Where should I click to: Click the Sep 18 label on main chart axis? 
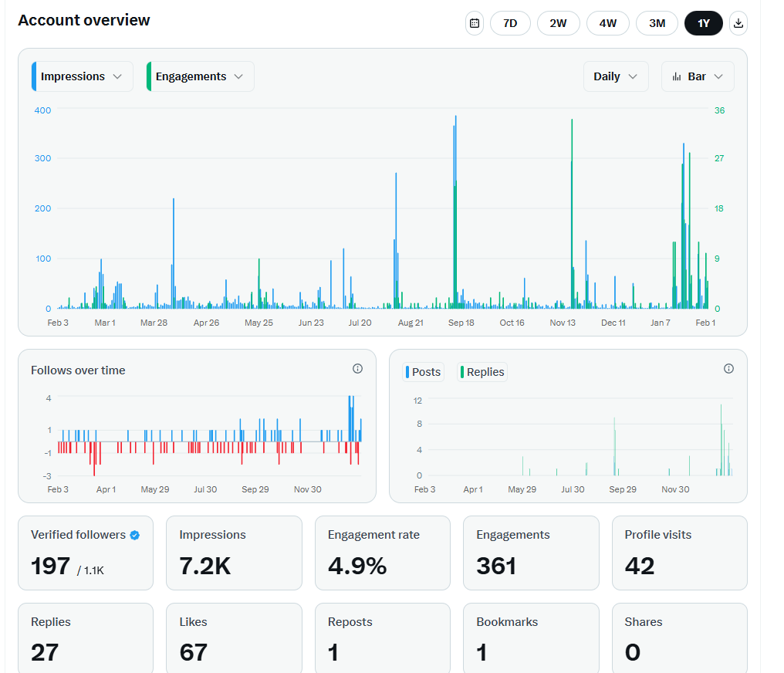[x=461, y=323]
